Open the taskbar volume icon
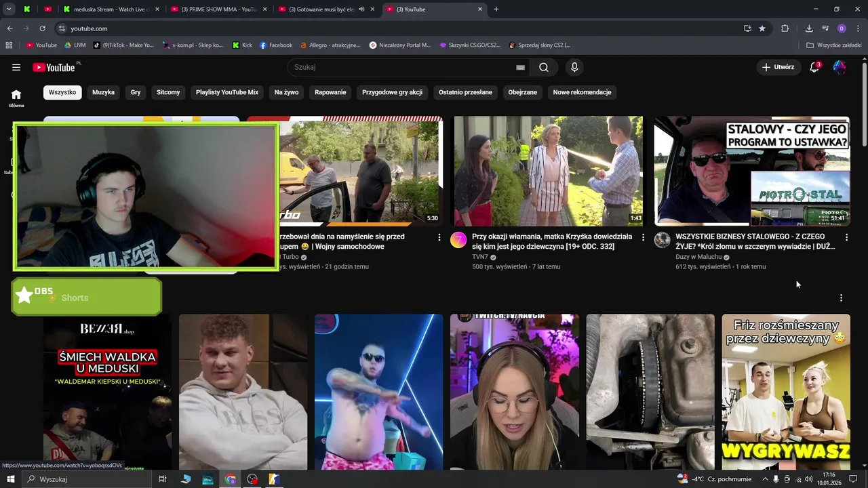 (809, 479)
